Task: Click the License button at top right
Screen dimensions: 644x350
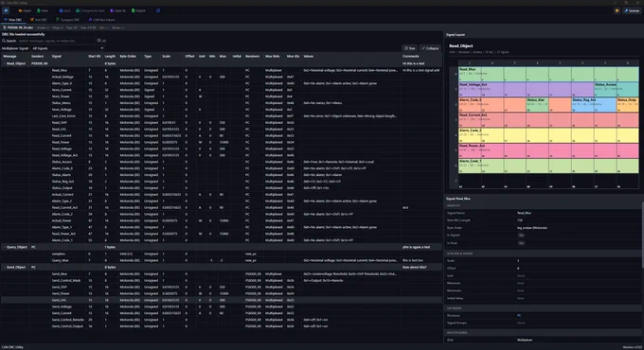Action: point(632,10)
